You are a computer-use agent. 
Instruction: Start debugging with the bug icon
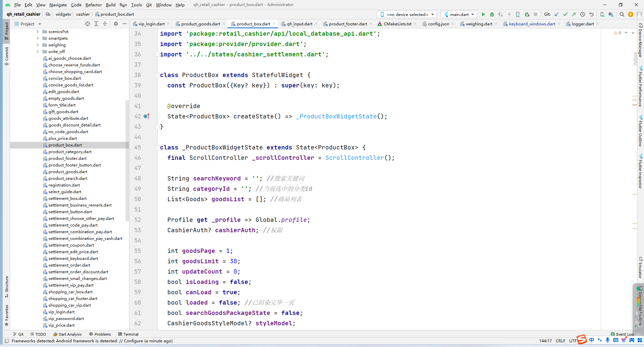coord(492,14)
